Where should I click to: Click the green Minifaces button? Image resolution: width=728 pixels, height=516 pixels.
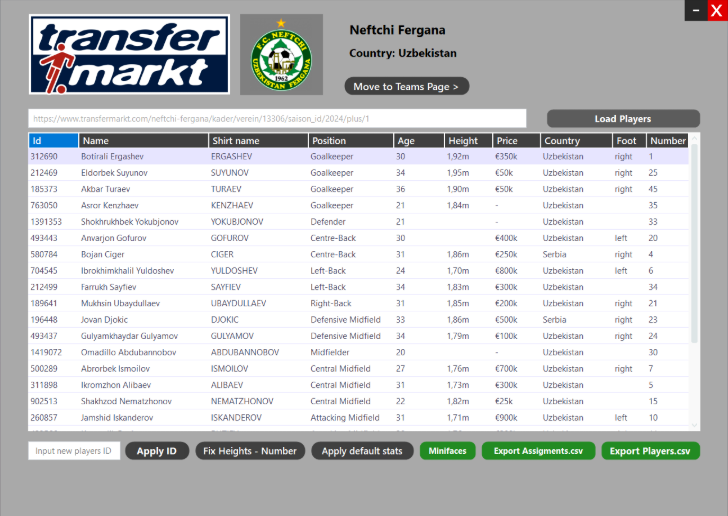(448, 451)
